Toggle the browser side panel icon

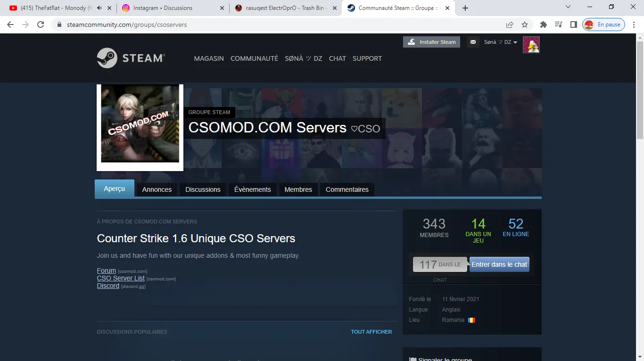coord(574,25)
